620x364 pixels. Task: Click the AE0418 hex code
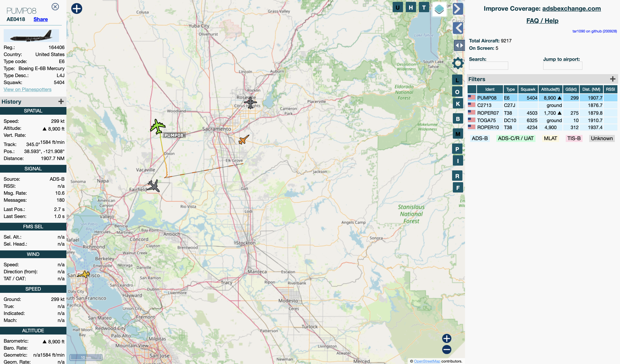[x=16, y=19]
